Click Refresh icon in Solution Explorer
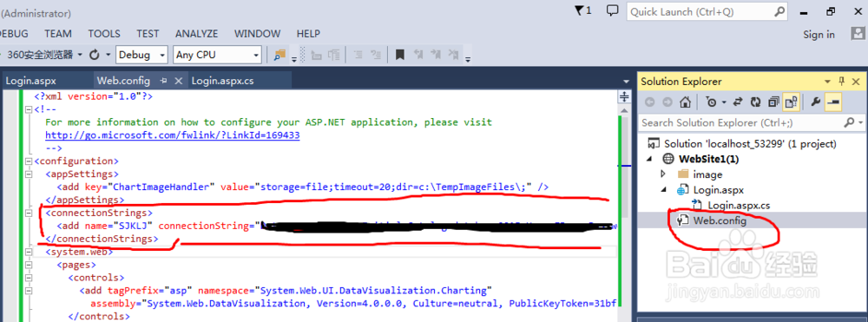868x322 pixels. [755, 102]
